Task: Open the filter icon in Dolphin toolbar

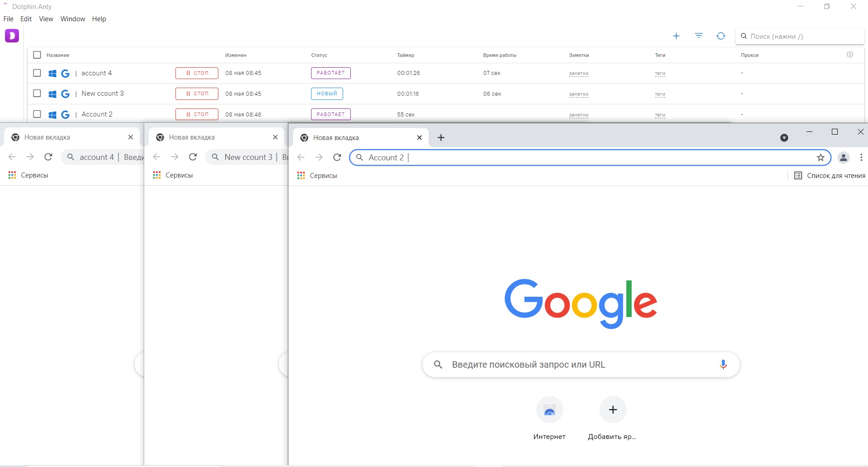Action: point(698,36)
